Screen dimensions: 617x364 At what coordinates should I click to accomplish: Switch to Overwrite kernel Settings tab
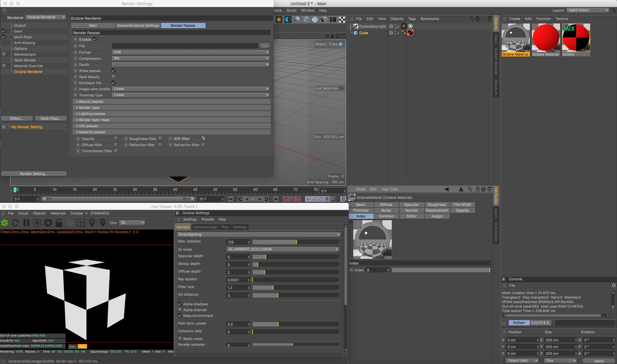[x=138, y=25]
